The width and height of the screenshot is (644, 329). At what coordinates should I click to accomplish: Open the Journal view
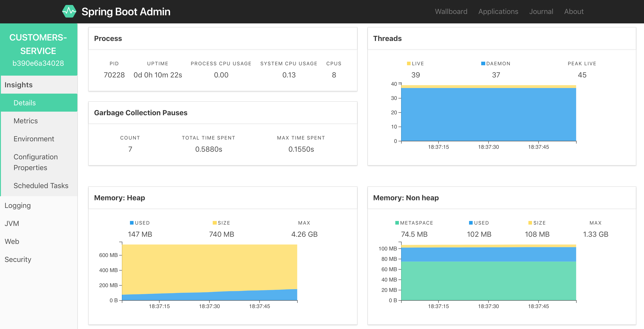click(541, 11)
